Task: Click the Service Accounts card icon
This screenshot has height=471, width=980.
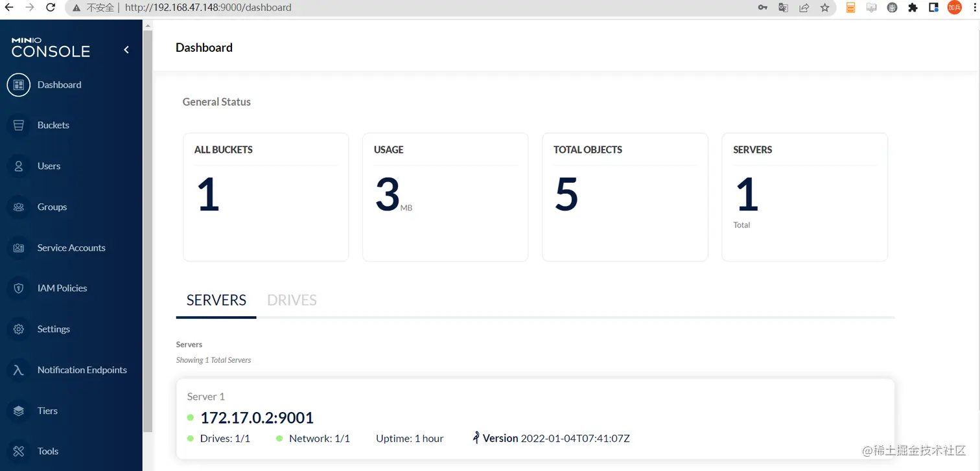Action: [19, 248]
